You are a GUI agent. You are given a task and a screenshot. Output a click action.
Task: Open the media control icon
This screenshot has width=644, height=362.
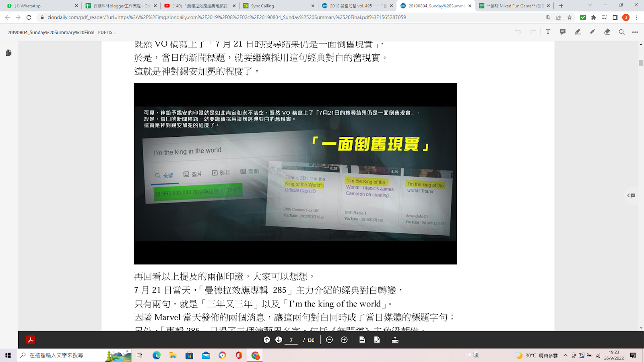(x=604, y=17)
